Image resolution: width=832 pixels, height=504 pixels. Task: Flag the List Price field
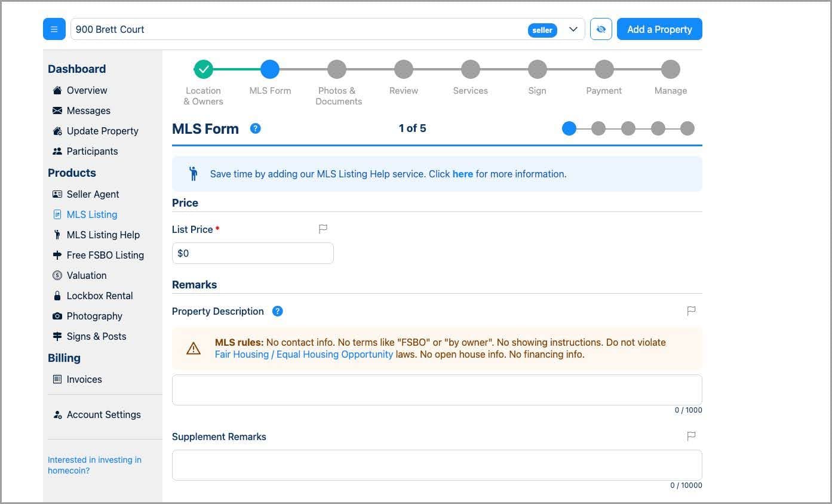click(x=323, y=229)
